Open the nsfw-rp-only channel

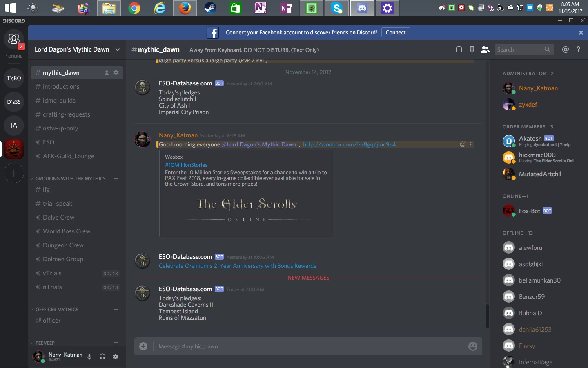click(77, 128)
